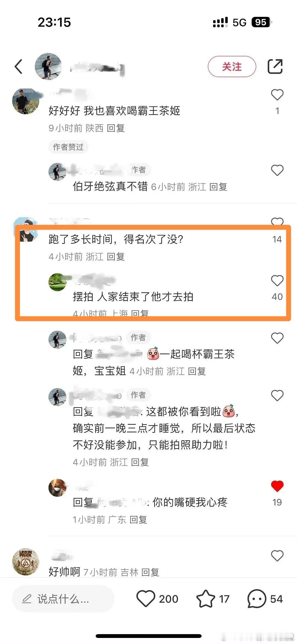Screen dimensions: 297x644
Task: Open the share icon at top right
Action: [x=275, y=66]
